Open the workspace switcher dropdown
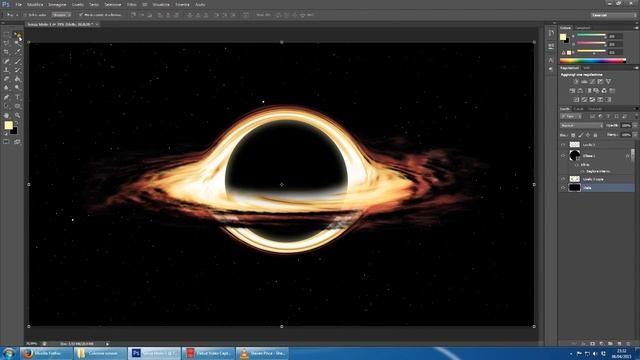This screenshot has height=360, width=640. coord(614,15)
